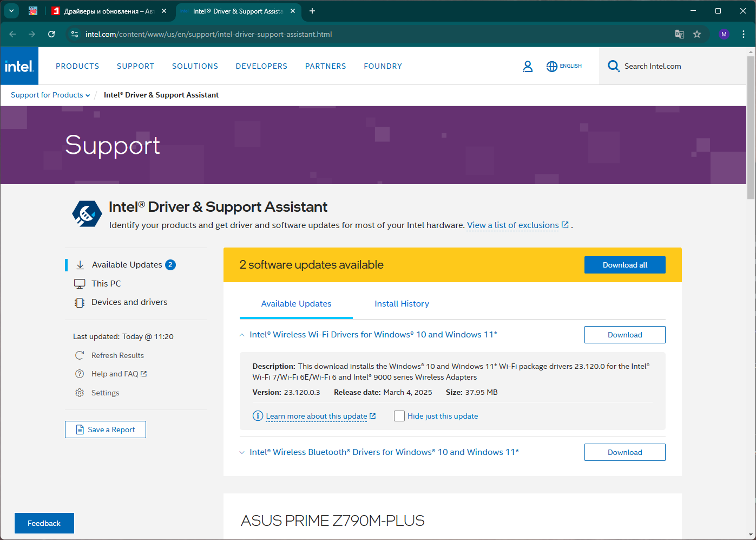The image size is (756, 540).
Task: Select Devices and drivers in the sidebar
Action: [x=129, y=302]
